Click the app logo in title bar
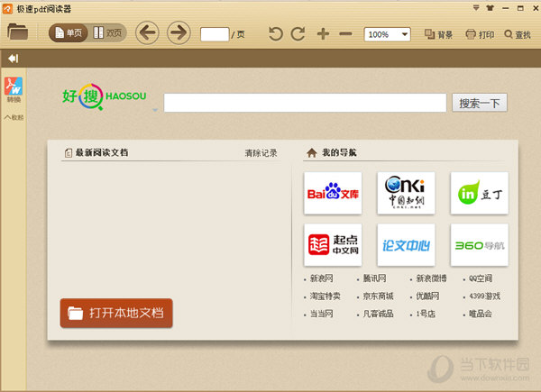Screen dimensions: 541x392 click(x=7, y=8)
